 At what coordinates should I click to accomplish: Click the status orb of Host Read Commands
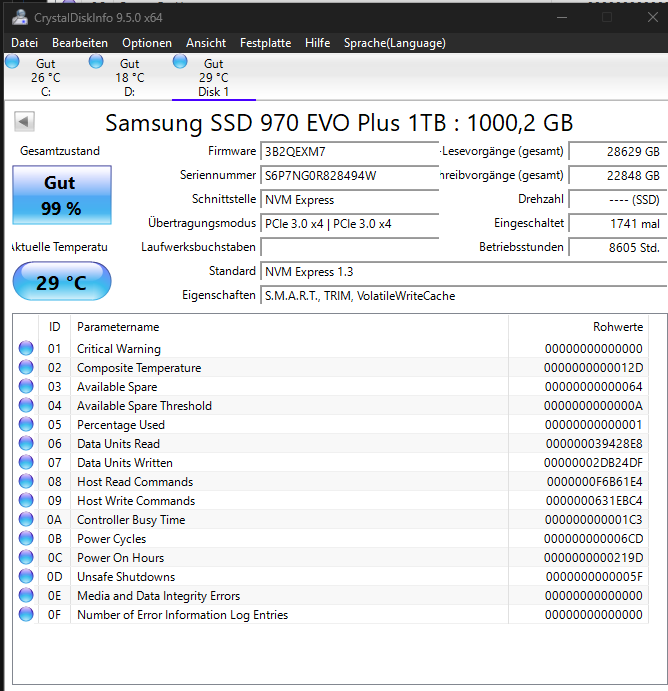click(x=26, y=481)
